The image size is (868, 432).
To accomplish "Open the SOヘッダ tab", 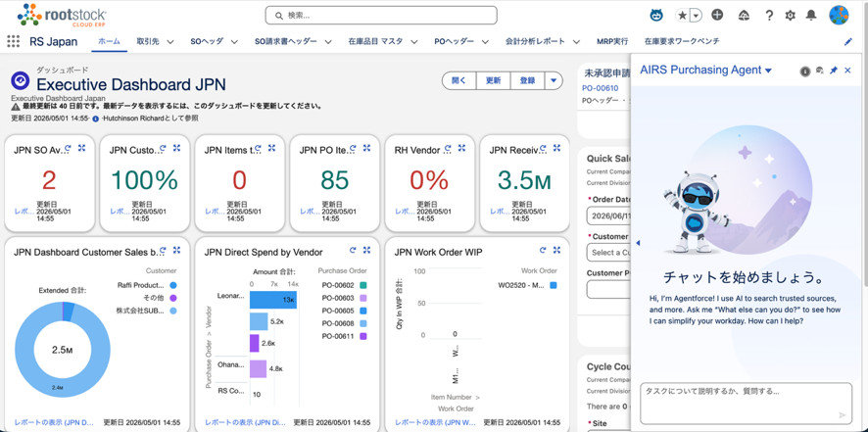I will (207, 41).
